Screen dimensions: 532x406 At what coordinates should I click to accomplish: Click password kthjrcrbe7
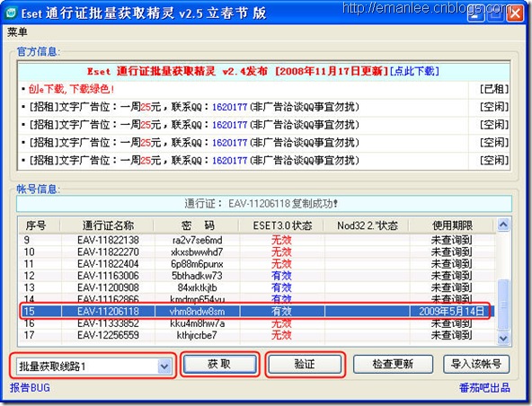click(x=198, y=335)
